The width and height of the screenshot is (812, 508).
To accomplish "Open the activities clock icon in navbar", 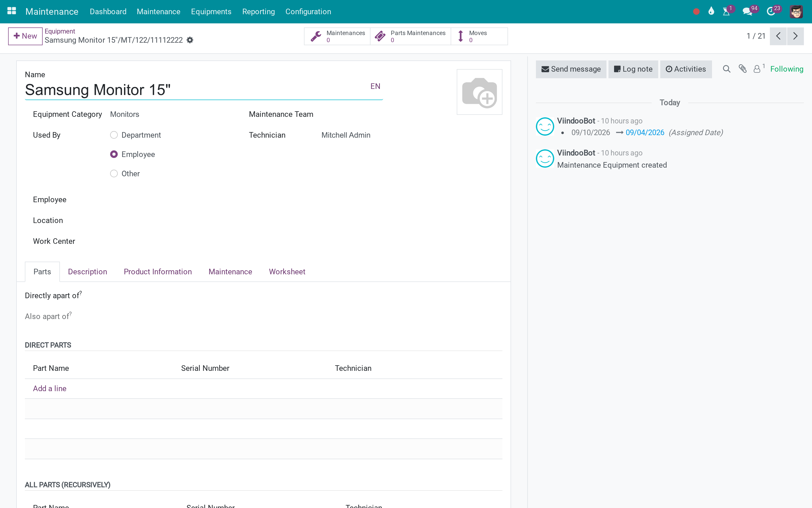I will tap(771, 12).
